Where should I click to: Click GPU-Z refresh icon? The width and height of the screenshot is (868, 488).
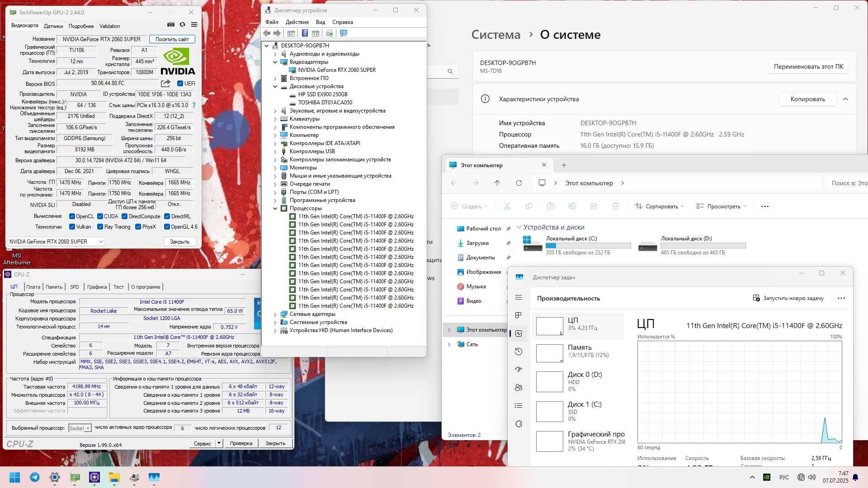pos(183,25)
